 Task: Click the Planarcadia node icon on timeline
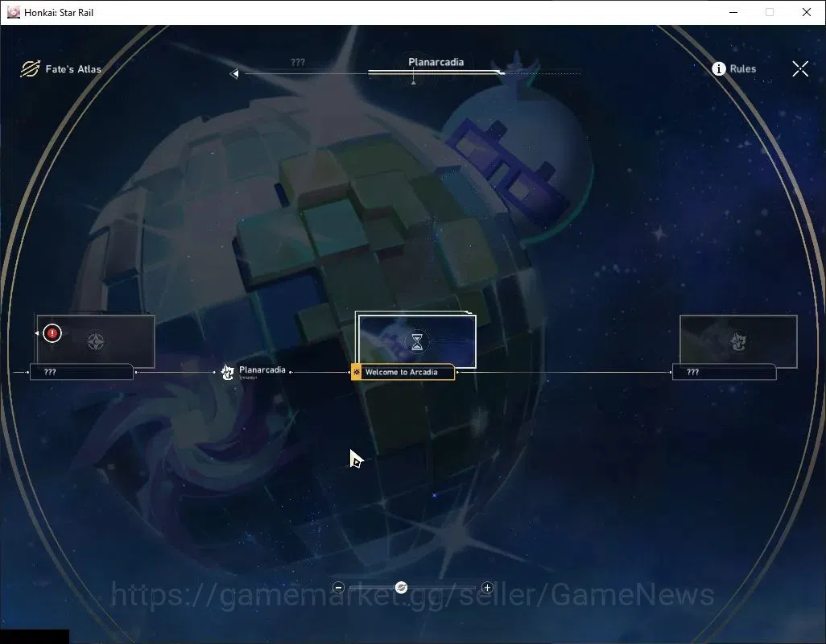tap(227, 372)
